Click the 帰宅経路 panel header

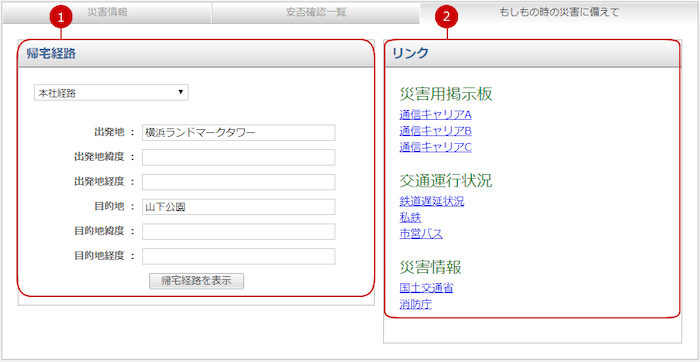click(196, 54)
